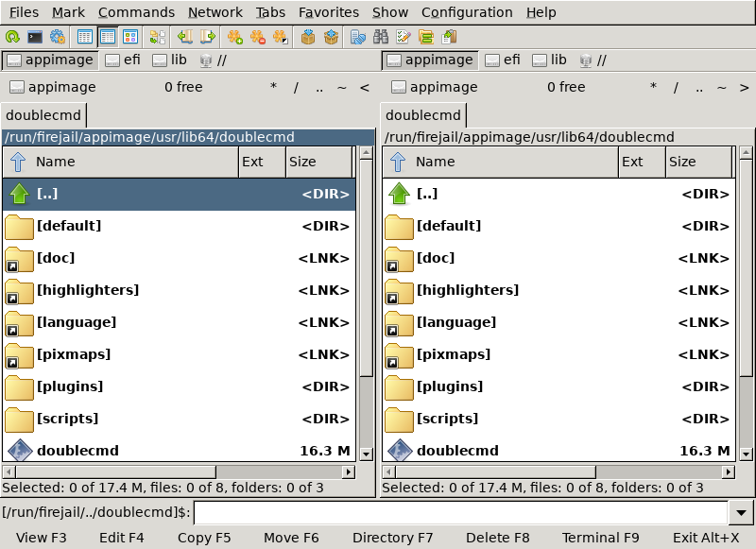
Task: Open left panel appimage drive list dropdown
Action: tap(53, 87)
